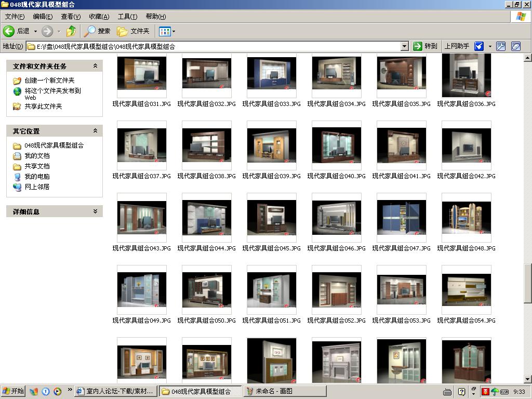The width and height of the screenshot is (532, 399).
Task: Select thumbnail 现代家具组合031.JPG
Action: [142, 73]
